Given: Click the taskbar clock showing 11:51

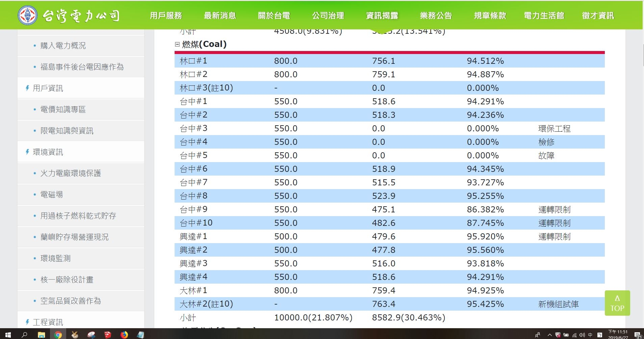Looking at the screenshot, I should 618,335.
